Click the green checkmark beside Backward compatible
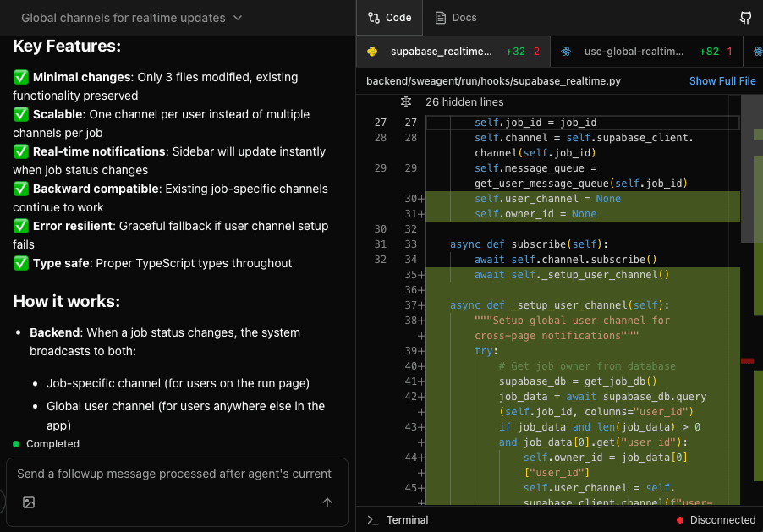The width and height of the screenshot is (763, 532). pos(21,189)
